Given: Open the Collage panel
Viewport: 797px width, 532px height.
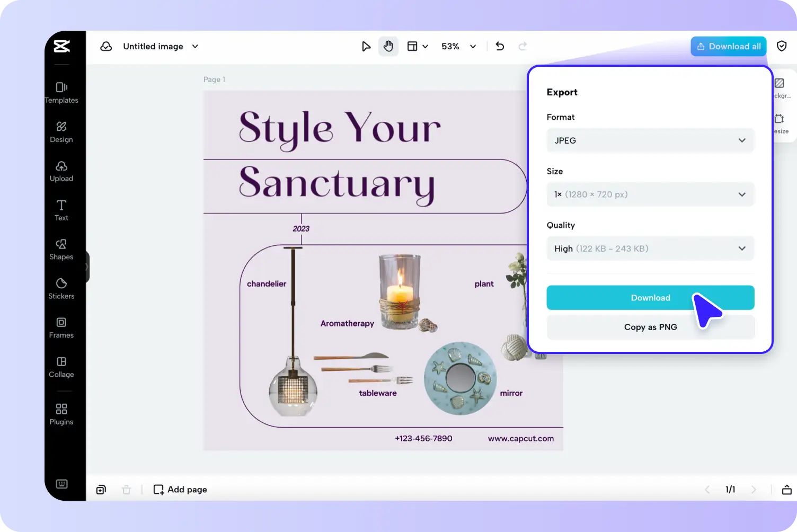Looking at the screenshot, I should pyautogui.click(x=61, y=367).
